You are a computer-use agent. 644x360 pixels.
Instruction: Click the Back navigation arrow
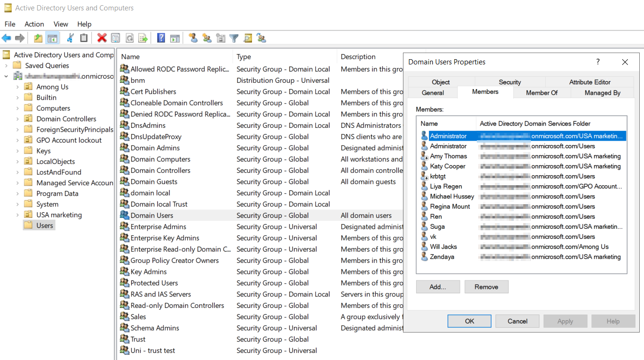(x=6, y=38)
